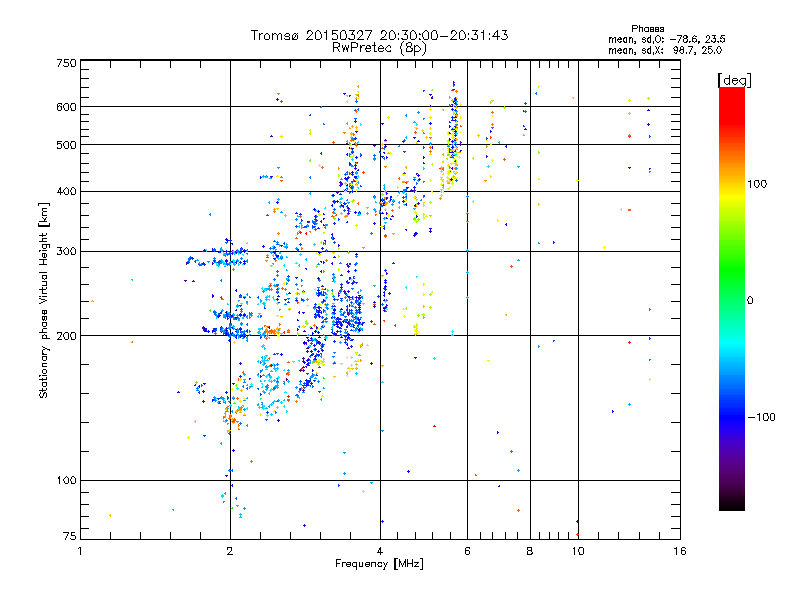Click the colorbar label '0'

[x=750, y=301]
